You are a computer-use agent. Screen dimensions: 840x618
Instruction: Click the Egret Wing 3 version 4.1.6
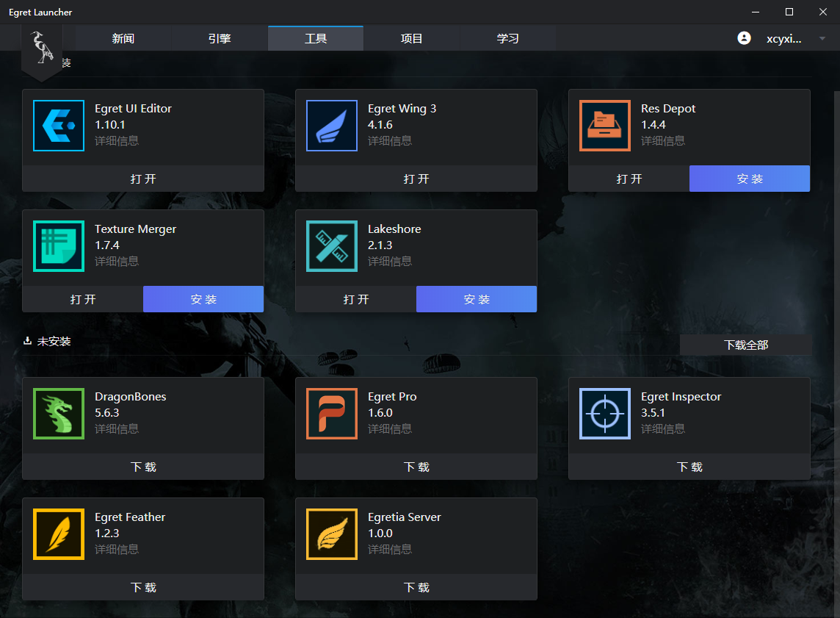pyautogui.click(x=380, y=125)
